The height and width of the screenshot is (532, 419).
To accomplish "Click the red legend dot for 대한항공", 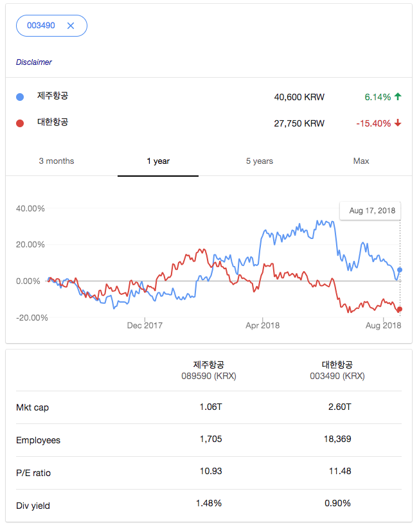I will [x=20, y=123].
